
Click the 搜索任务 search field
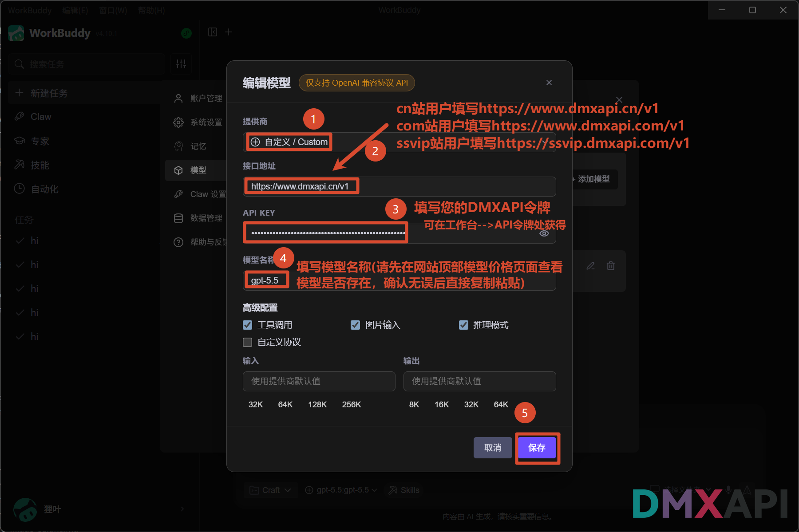(87, 64)
